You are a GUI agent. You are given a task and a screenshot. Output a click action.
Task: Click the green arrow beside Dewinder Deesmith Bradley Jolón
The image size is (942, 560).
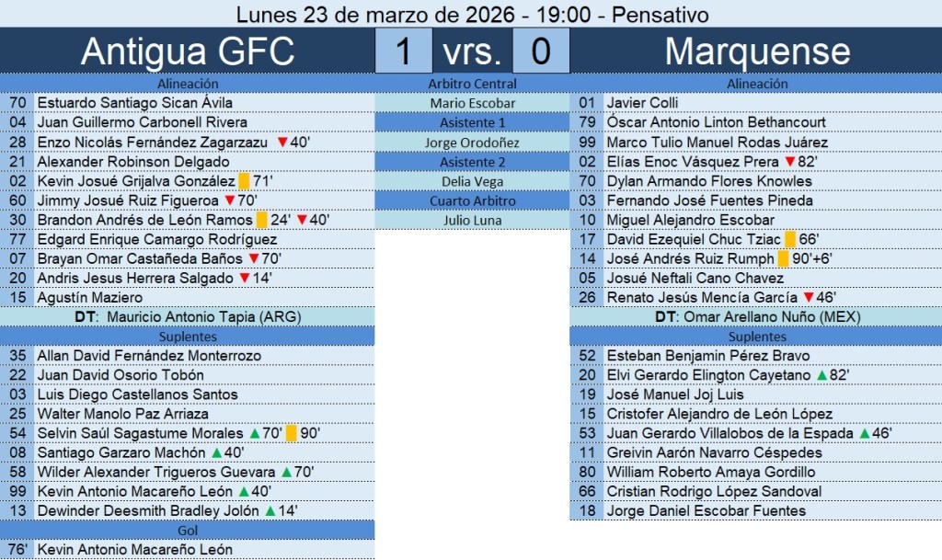pos(270,511)
